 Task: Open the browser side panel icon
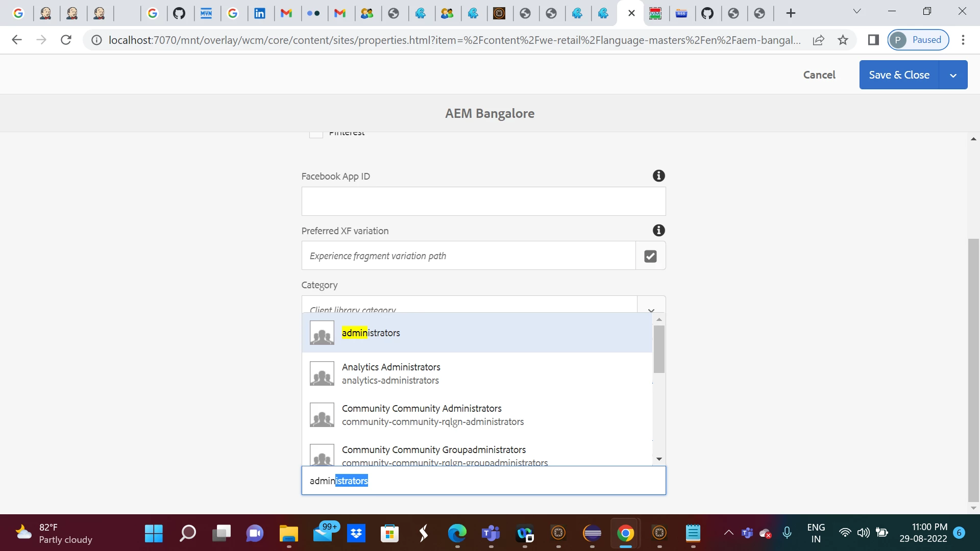coord(873,40)
